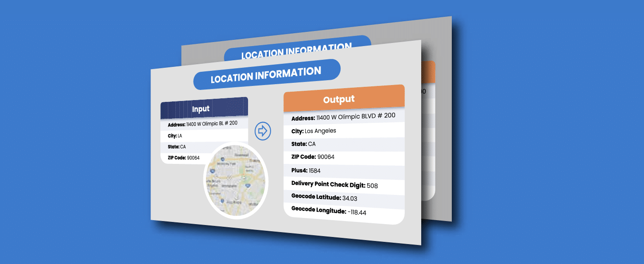
Task: Select the navy Input header
Action: pos(204,108)
